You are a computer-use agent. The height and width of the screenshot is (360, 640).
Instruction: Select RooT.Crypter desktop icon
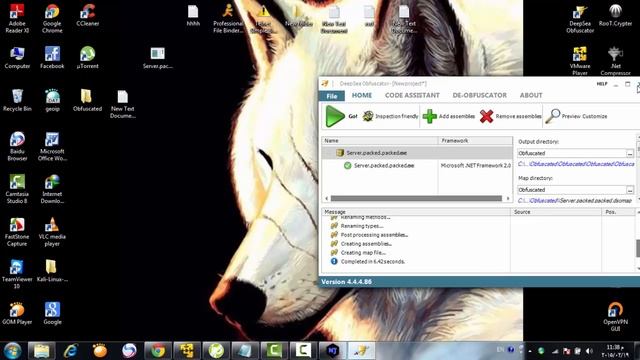(x=615, y=16)
